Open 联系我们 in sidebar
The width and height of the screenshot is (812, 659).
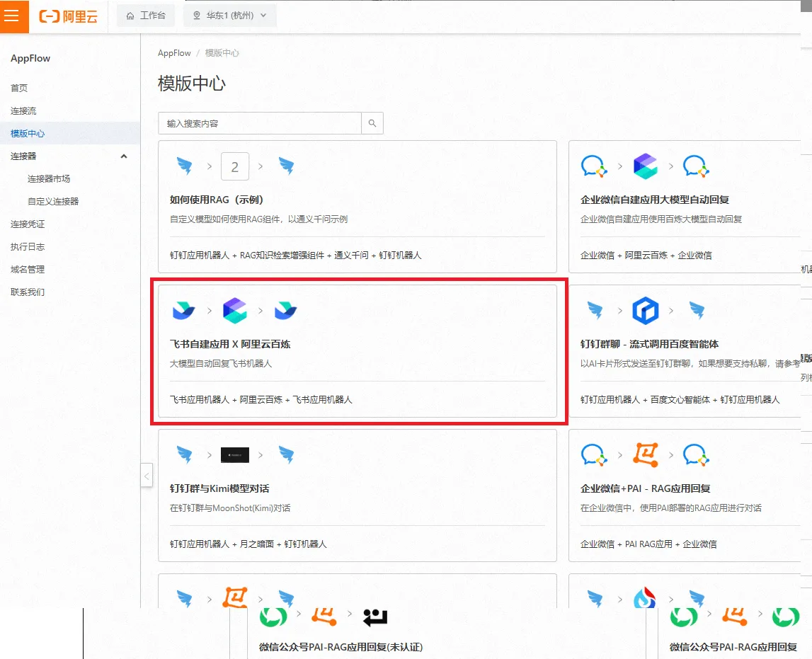(x=28, y=292)
